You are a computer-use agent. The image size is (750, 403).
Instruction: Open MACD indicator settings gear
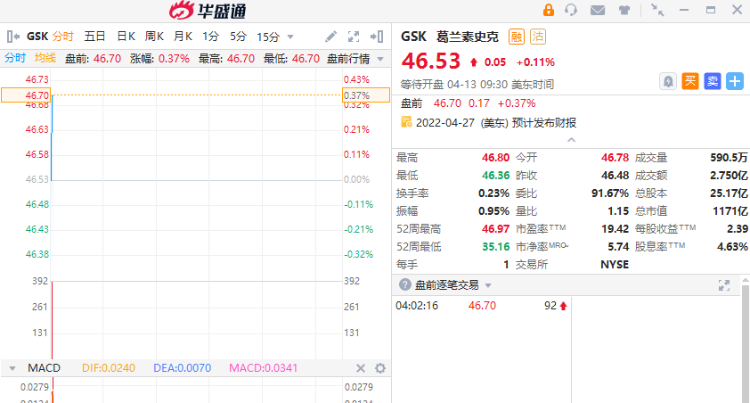point(380,368)
